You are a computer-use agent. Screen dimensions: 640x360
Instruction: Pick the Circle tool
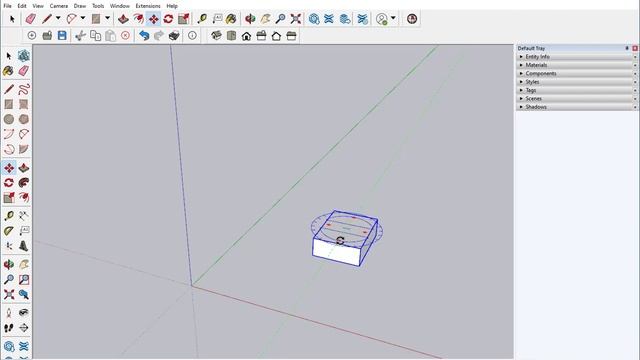pyautogui.click(x=9, y=119)
